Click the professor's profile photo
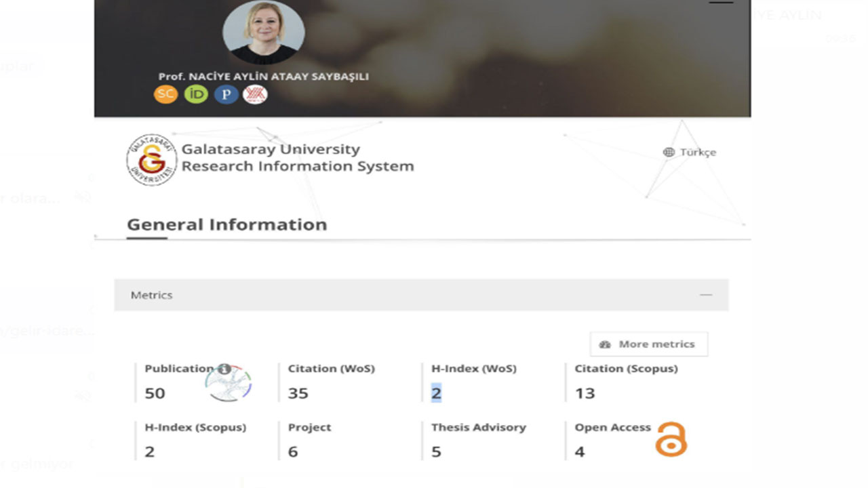868x488 pixels. (263, 33)
